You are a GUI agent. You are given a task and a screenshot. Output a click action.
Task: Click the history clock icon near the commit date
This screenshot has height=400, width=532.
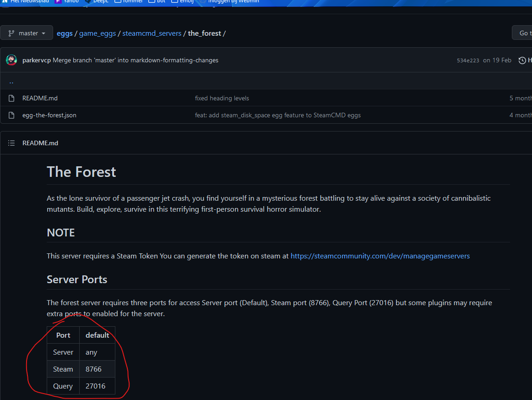[522, 60]
